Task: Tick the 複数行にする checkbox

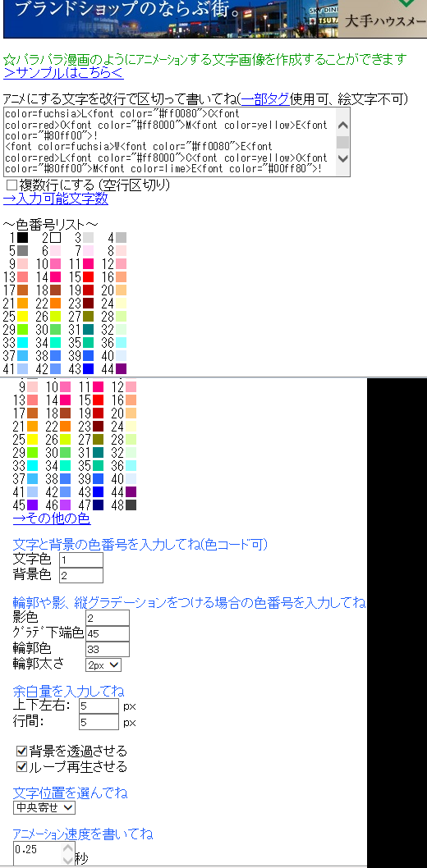Action: (11, 185)
